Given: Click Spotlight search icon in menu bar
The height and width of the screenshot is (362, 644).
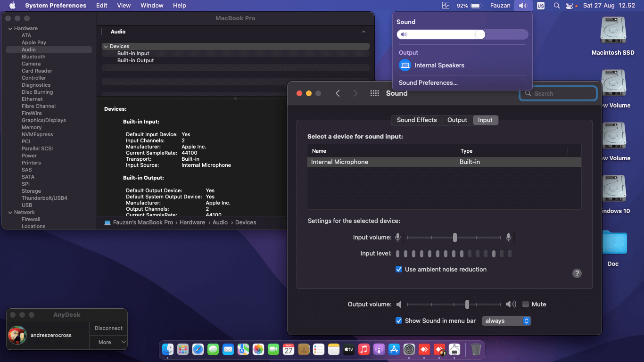Looking at the screenshot, I should point(557,6).
